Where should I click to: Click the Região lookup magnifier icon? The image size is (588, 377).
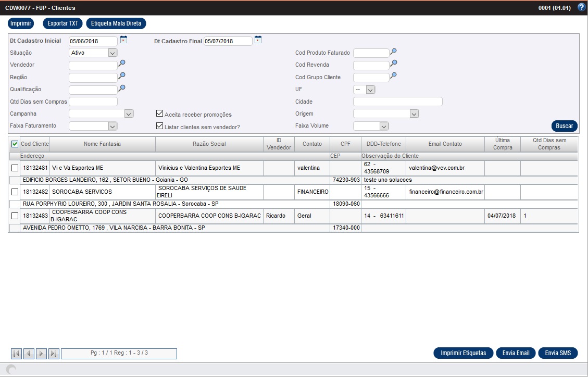click(122, 76)
